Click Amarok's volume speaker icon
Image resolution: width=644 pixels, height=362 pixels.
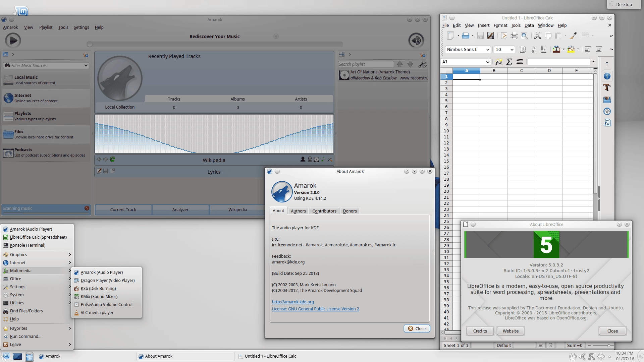pyautogui.click(x=416, y=41)
